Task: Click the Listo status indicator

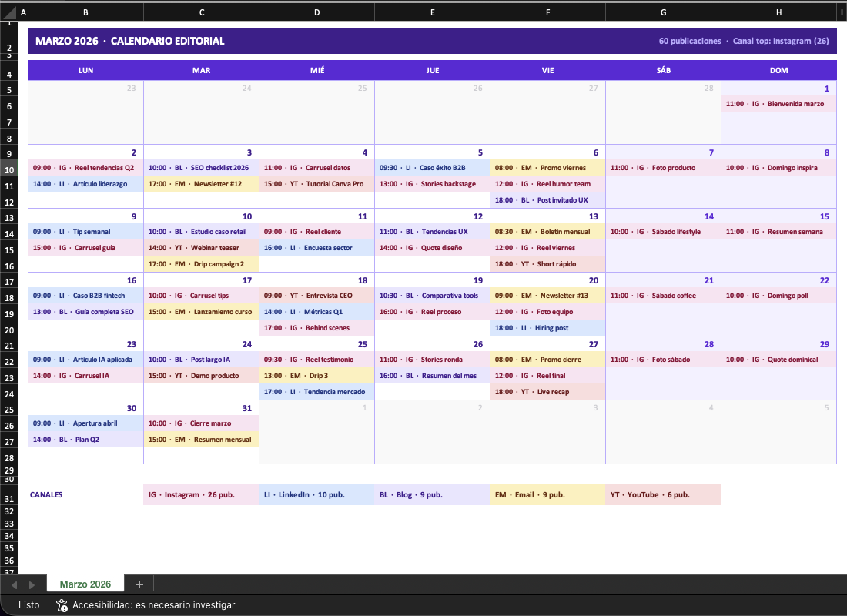Action: pos(28,605)
